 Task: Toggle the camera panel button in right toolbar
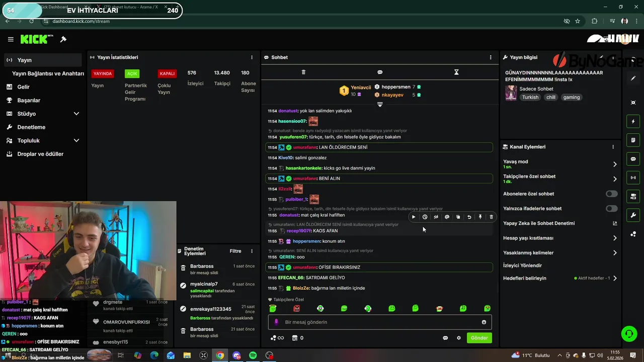633,196
